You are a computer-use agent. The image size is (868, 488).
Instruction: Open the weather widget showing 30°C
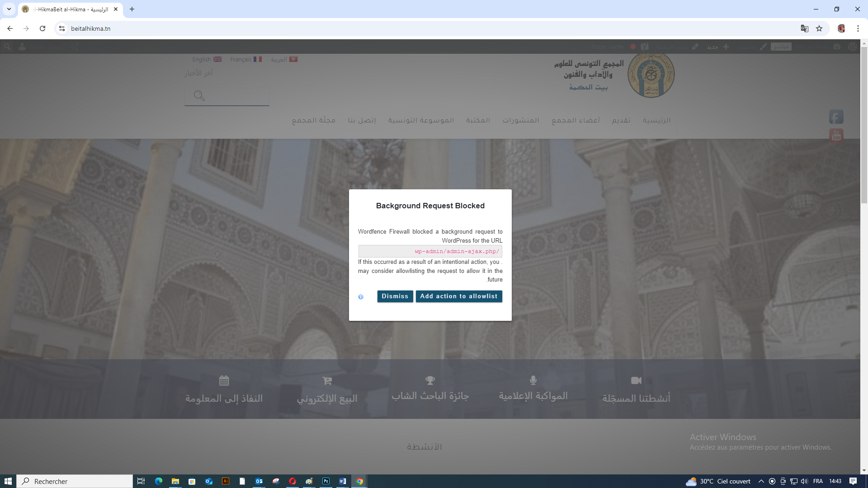click(x=718, y=481)
